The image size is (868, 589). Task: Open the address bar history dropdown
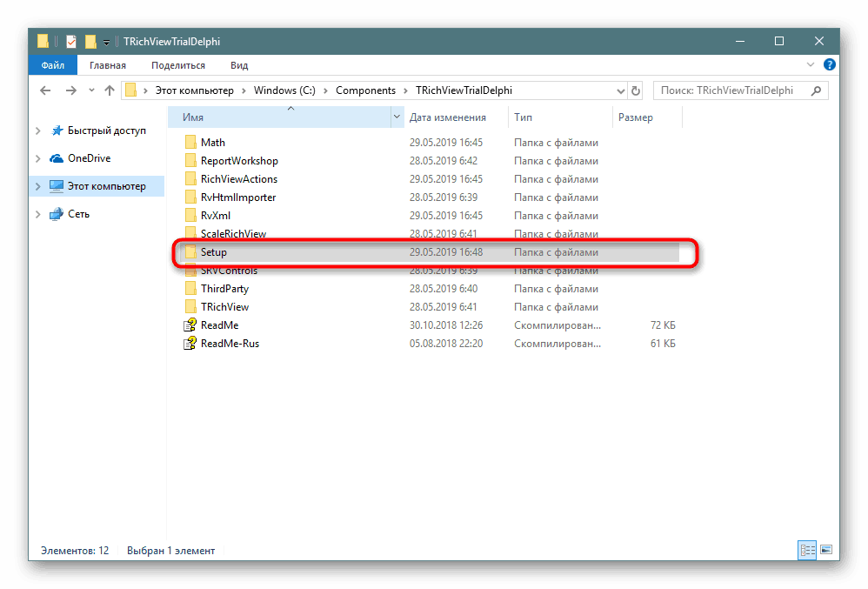tap(620, 90)
